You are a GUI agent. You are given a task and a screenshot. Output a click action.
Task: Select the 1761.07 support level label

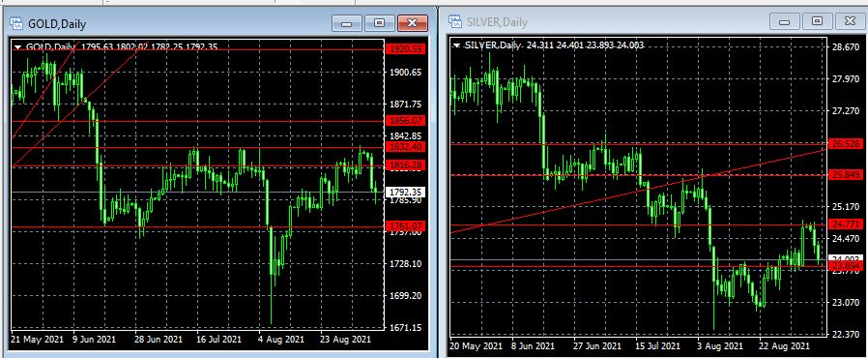point(406,226)
